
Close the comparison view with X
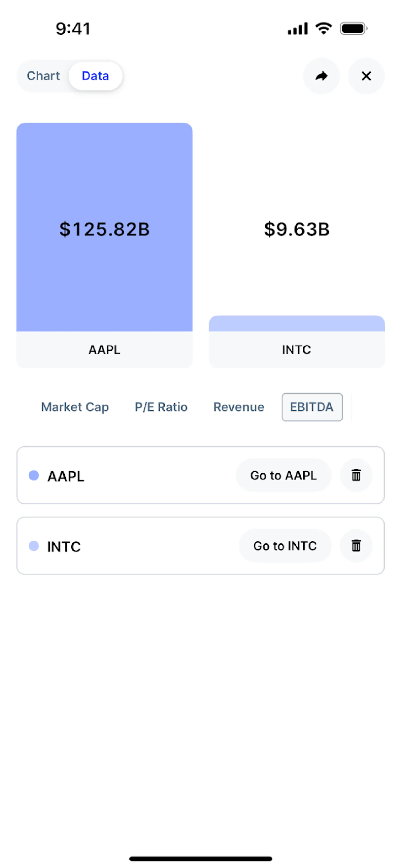(366, 76)
